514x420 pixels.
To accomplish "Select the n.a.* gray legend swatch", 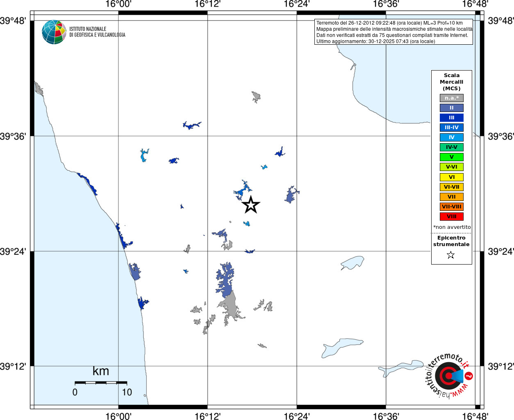I will pos(452,98).
